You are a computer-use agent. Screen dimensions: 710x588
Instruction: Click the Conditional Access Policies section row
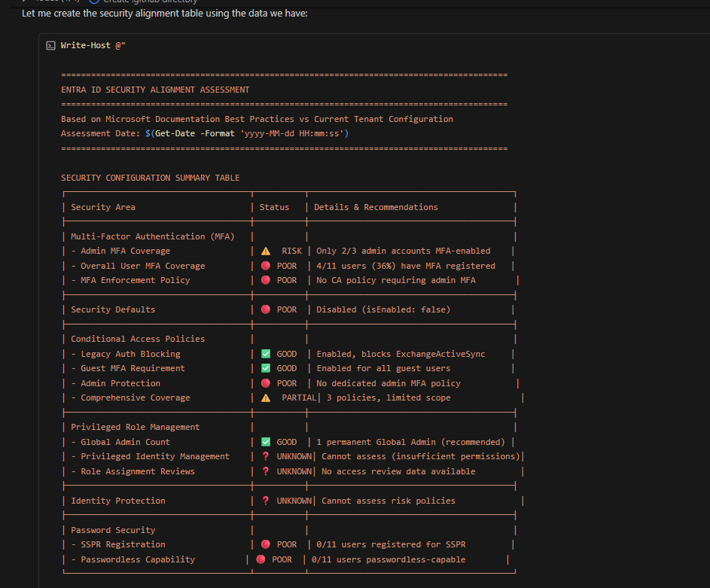pos(138,339)
